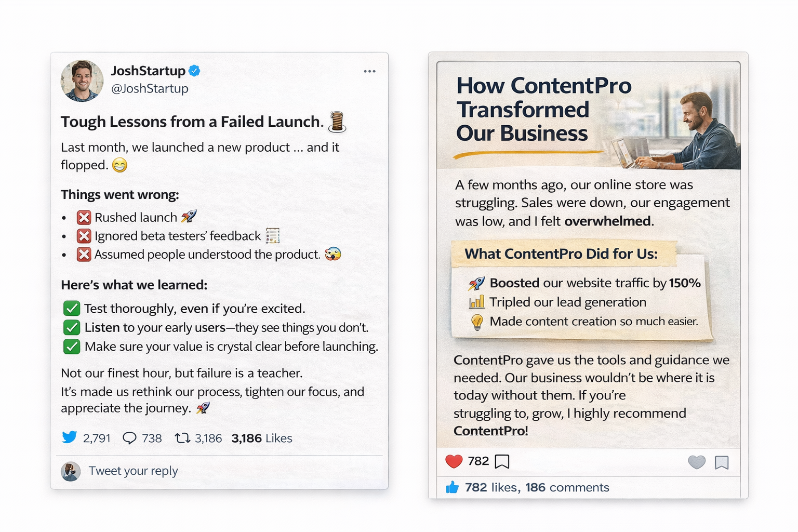Click the small avatar beside Tweet your reply
798x532 pixels.
tap(71, 471)
